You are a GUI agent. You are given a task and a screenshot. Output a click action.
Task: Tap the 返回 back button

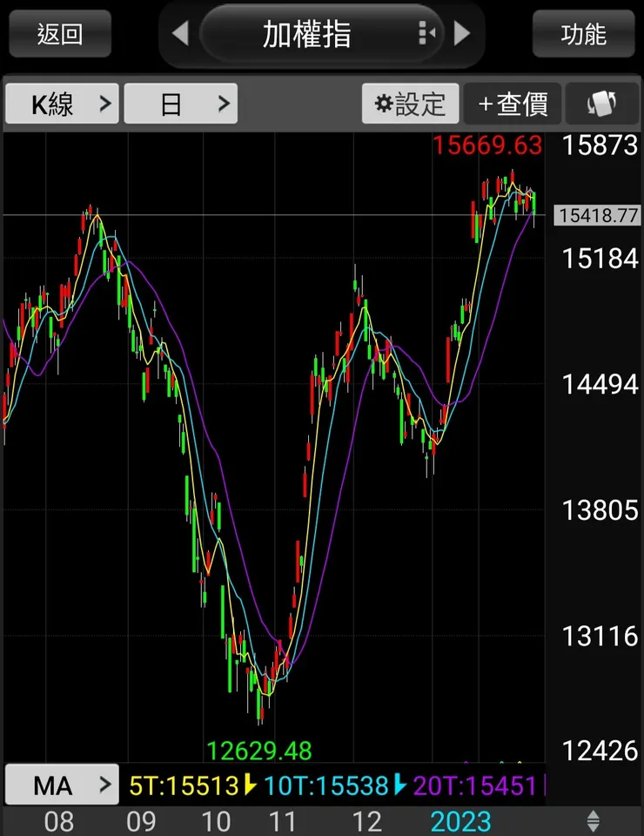pos(60,34)
